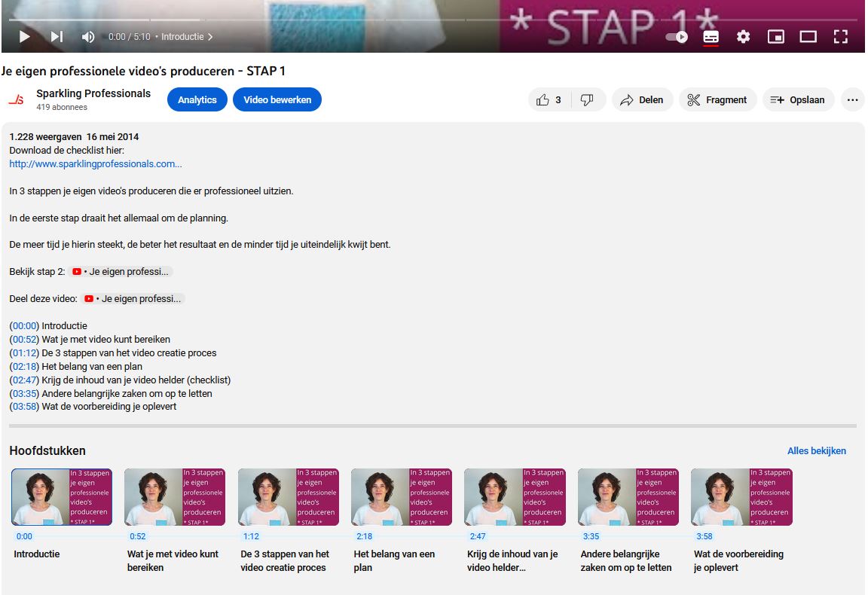This screenshot has height=595, width=868.
Task: Dislike the video with thumbs down
Action: pos(588,99)
